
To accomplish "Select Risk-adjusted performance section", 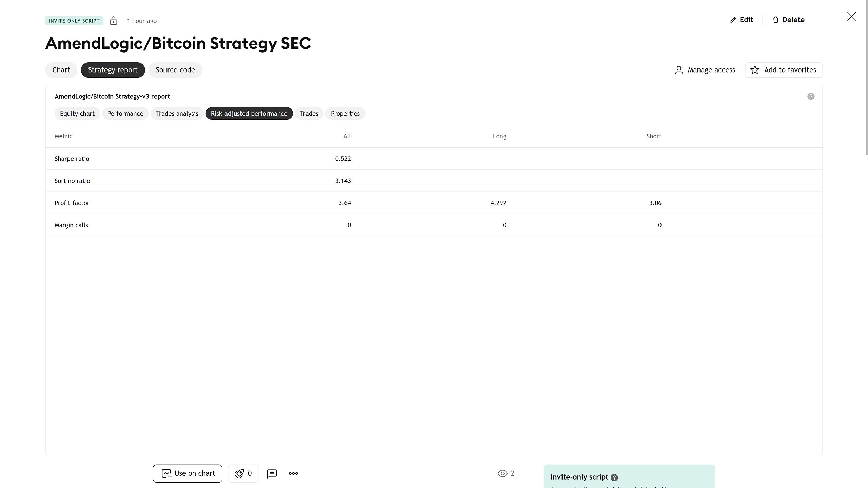I will 249,114.
